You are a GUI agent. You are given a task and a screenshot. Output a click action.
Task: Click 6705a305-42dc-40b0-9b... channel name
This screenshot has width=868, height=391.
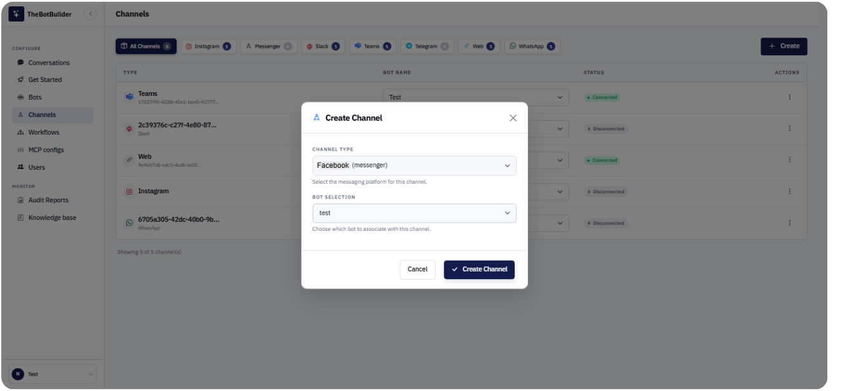[x=179, y=219]
